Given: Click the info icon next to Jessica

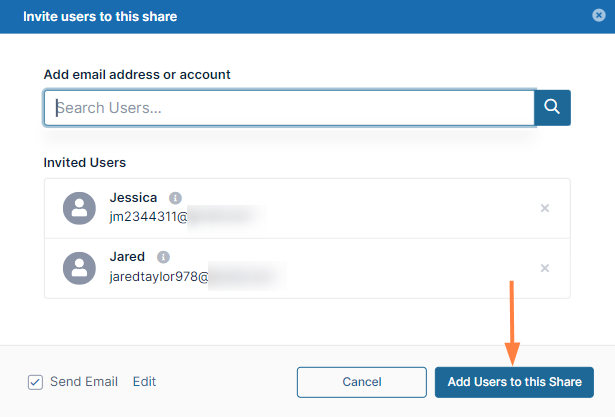Looking at the screenshot, I should [175, 198].
